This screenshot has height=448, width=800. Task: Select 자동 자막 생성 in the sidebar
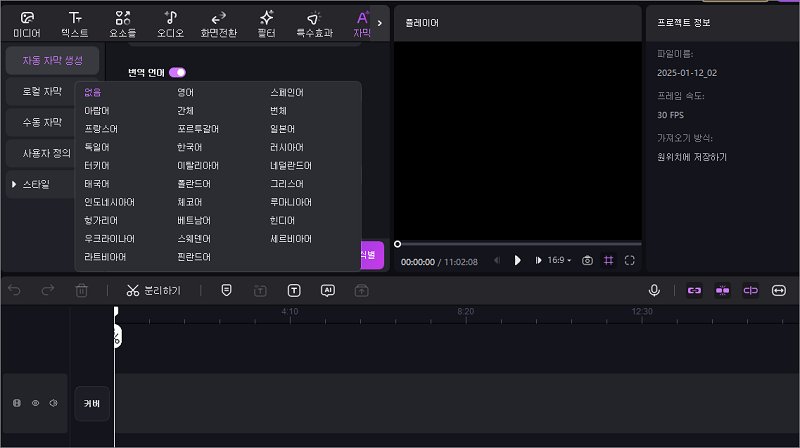point(52,60)
